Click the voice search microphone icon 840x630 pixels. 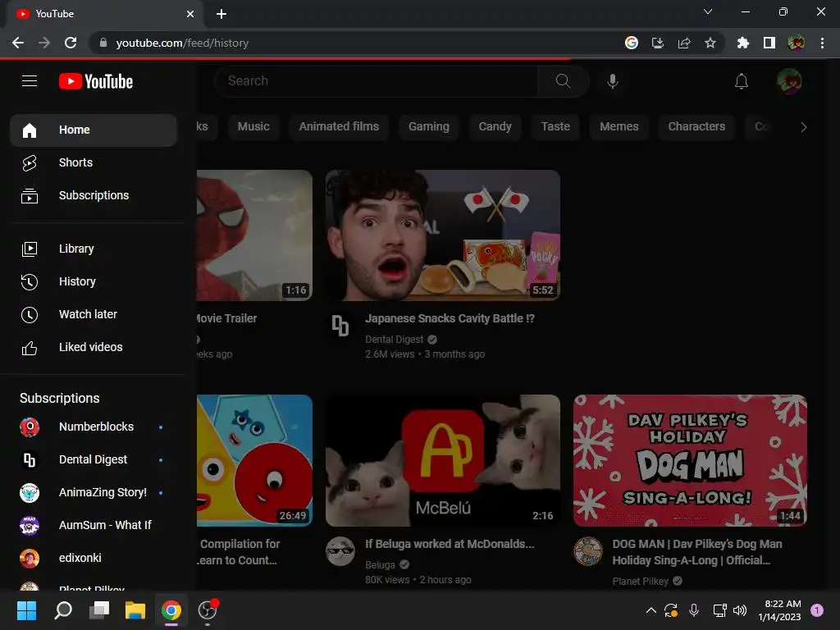tap(612, 81)
